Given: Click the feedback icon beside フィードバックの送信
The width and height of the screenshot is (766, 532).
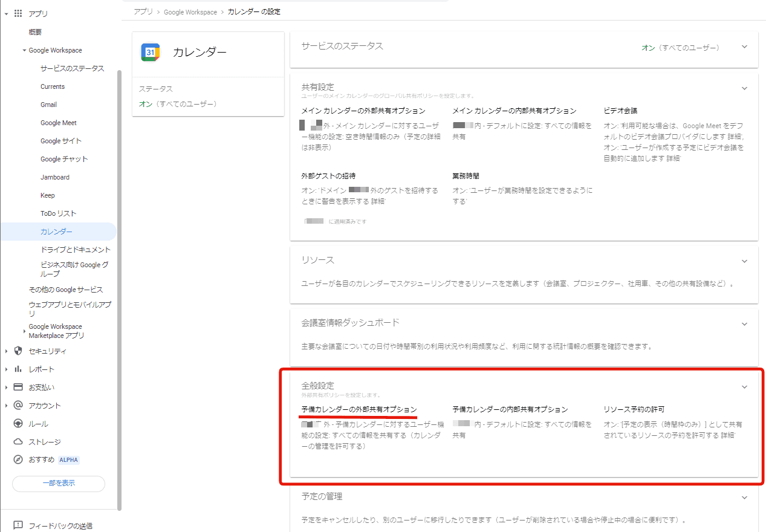Looking at the screenshot, I should [18, 525].
